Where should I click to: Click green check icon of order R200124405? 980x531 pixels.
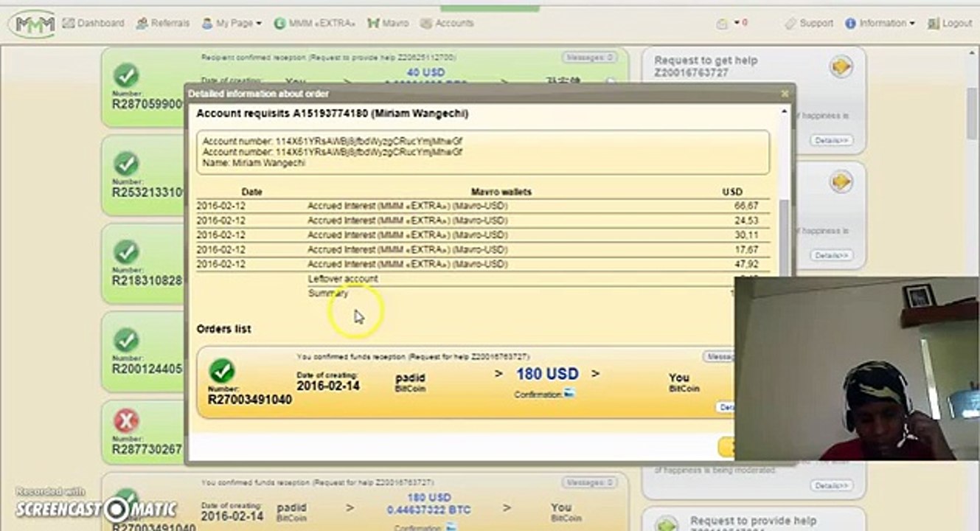pos(126,340)
